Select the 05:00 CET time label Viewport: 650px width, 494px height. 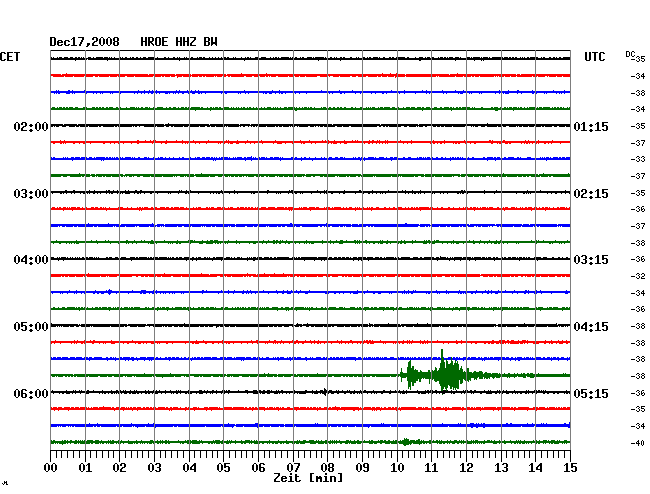(31, 327)
